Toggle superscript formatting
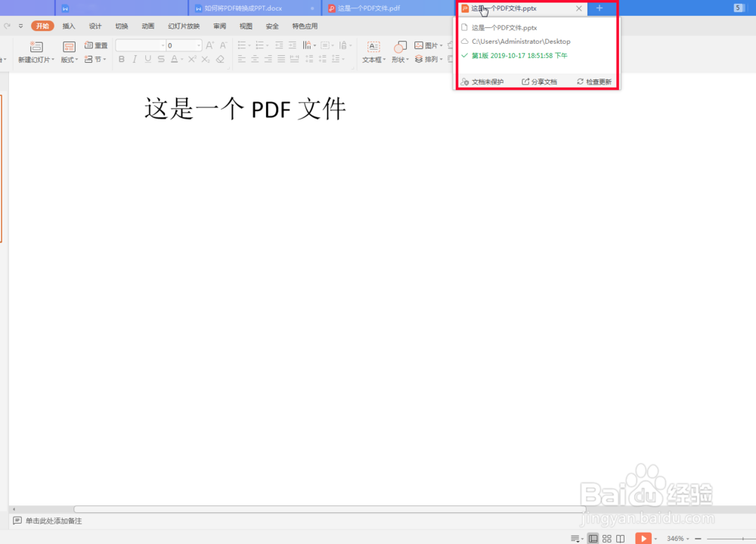 [192, 59]
